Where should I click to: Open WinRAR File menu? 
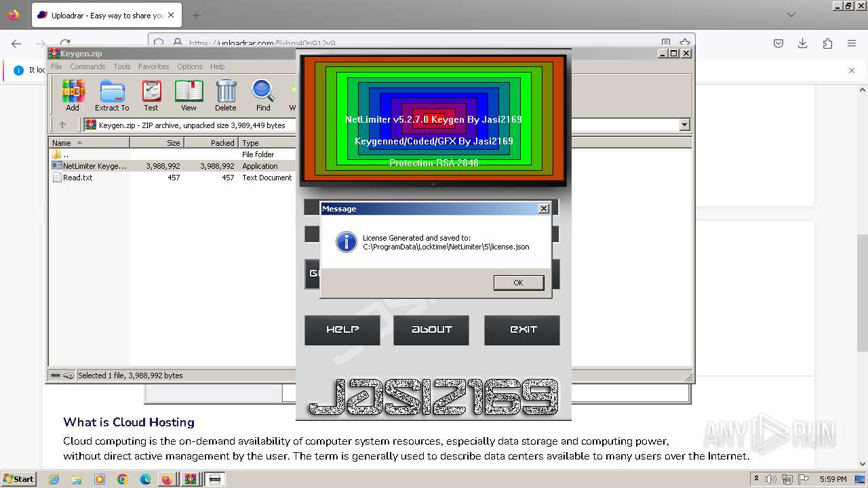(x=56, y=66)
